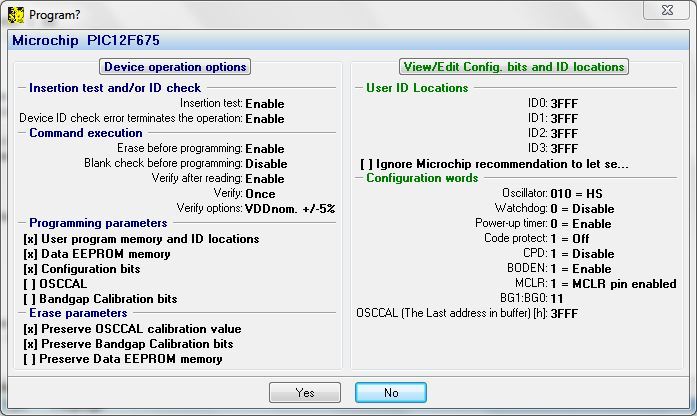697x416 pixels.
Task: Click the No button to cancel
Action: (391, 392)
